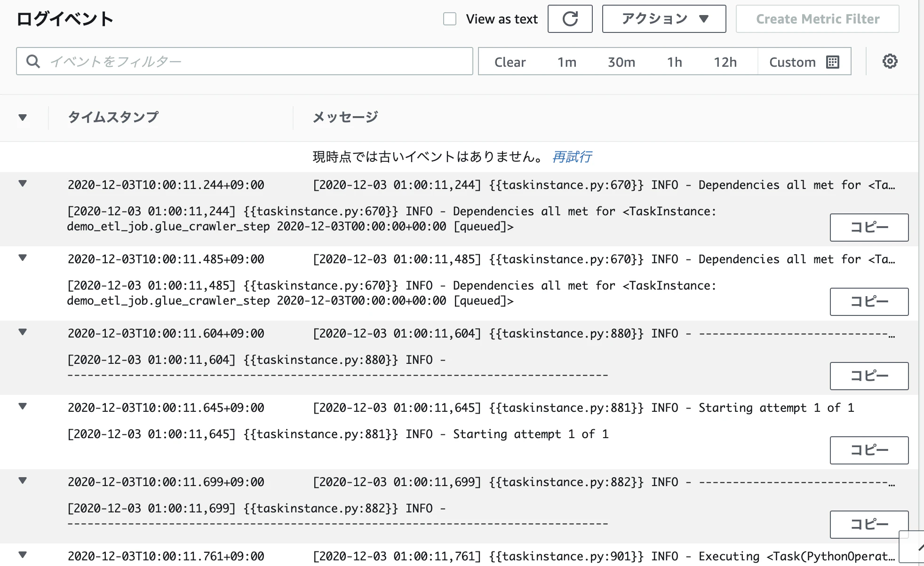The width and height of the screenshot is (924, 566).
Task: Select the 1m time range
Action: 567,62
